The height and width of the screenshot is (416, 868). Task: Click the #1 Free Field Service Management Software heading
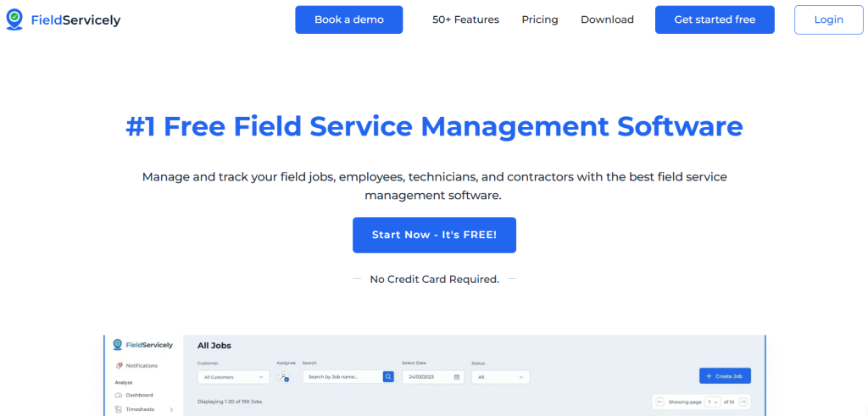click(434, 127)
